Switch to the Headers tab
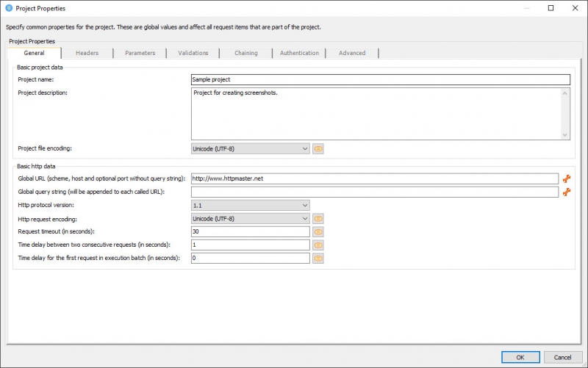This screenshot has width=588, height=368. [x=87, y=53]
